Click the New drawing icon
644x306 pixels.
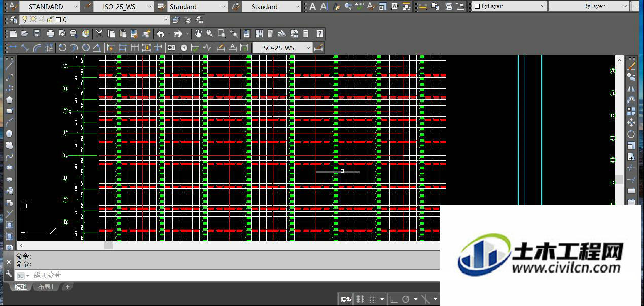pyautogui.click(x=13, y=34)
